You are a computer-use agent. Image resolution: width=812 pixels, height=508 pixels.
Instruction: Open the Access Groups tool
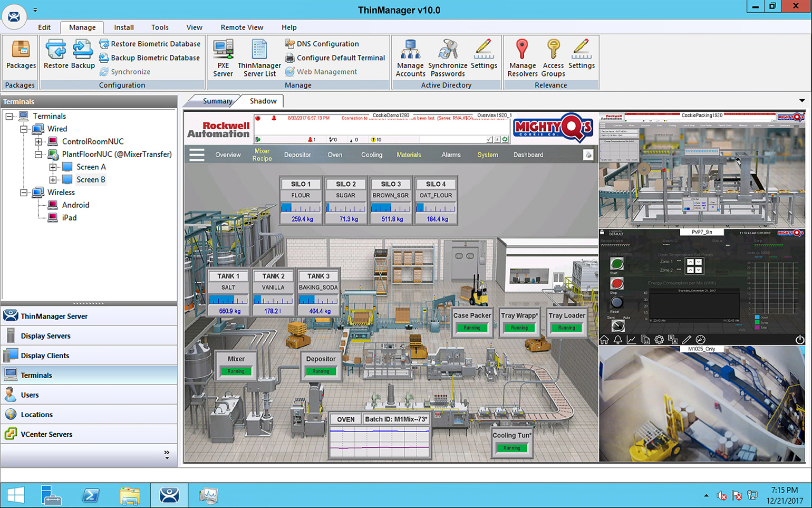pyautogui.click(x=553, y=55)
